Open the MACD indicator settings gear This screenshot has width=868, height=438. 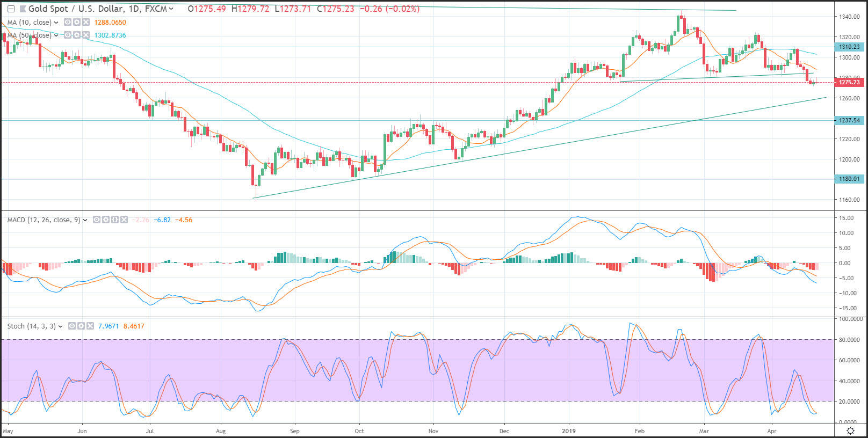pyautogui.click(x=106, y=220)
